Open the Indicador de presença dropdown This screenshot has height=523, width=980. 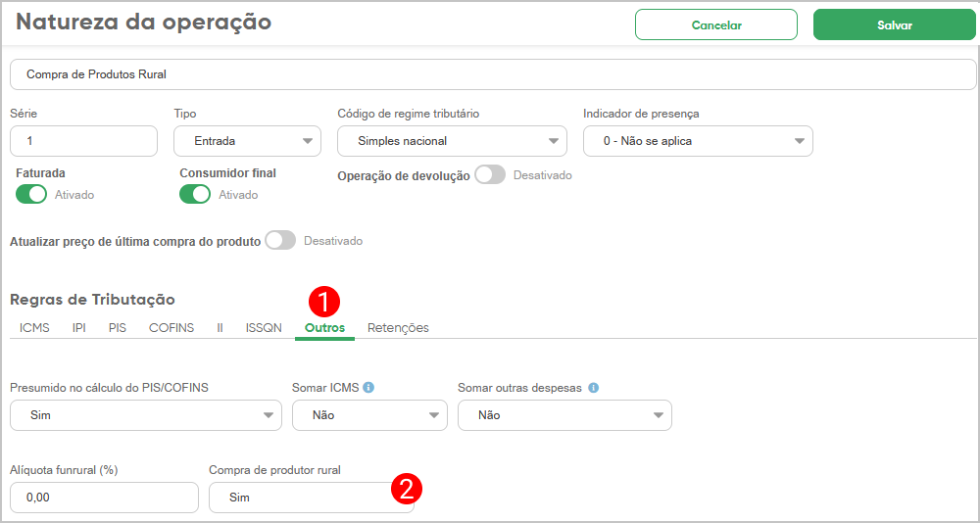(x=698, y=141)
